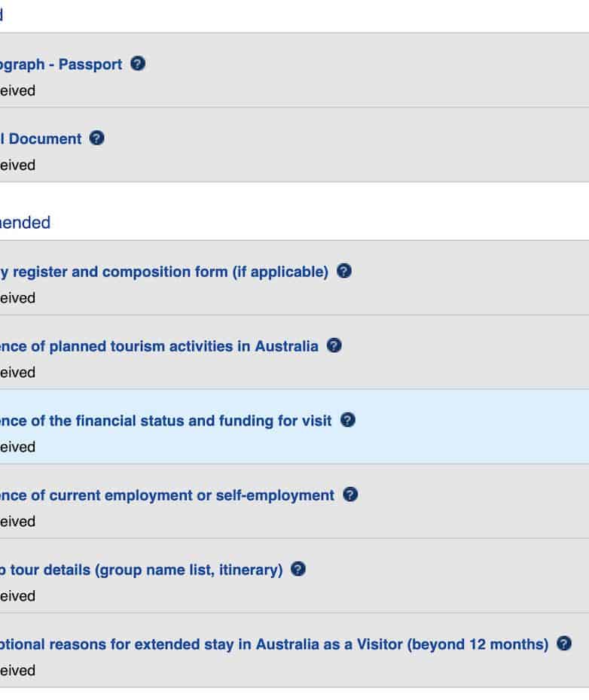Open the Photograph - Passport document link

pos(60,65)
